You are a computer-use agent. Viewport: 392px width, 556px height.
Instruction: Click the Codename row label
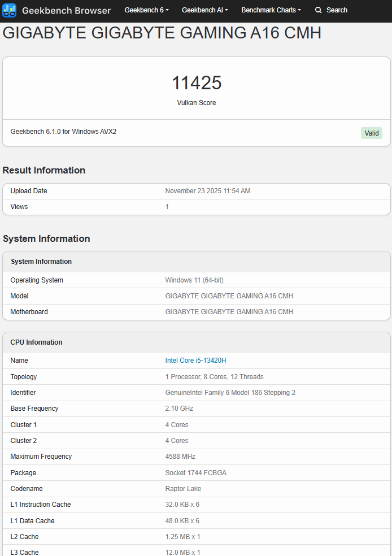(x=27, y=489)
